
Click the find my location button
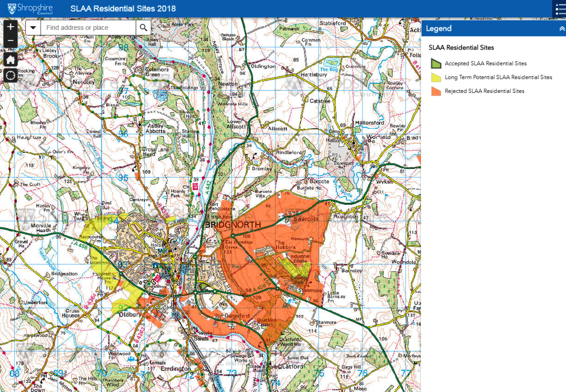(10, 76)
